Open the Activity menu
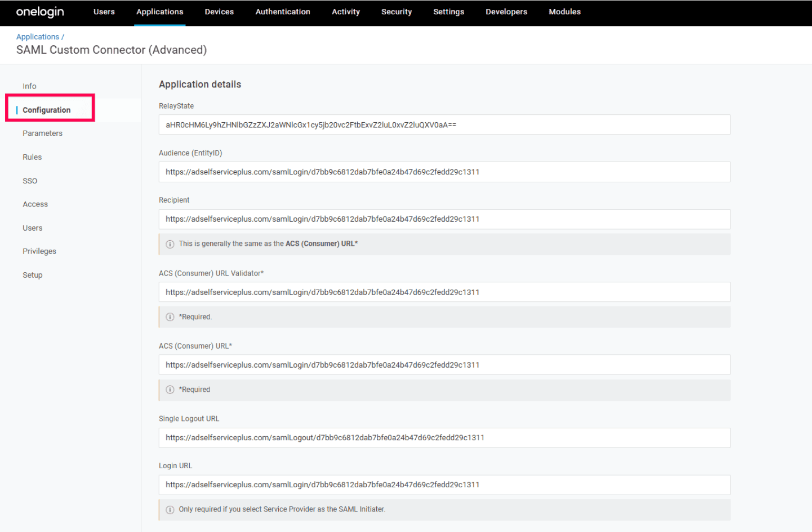The height and width of the screenshot is (532, 812). (x=346, y=12)
